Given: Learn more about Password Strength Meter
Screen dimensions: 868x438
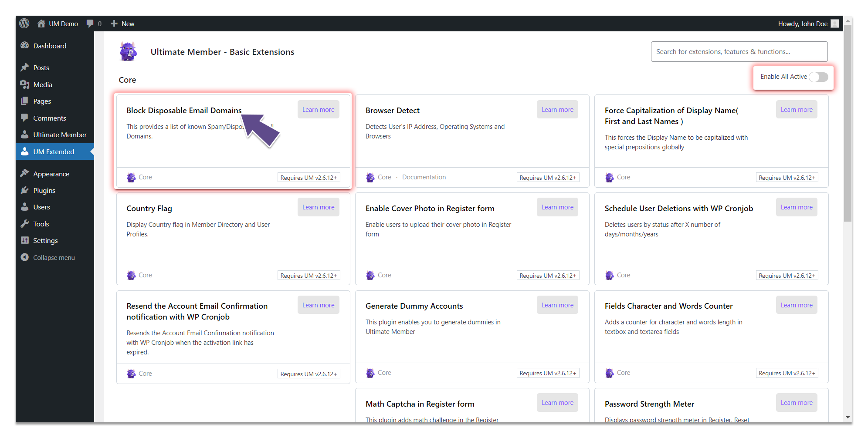Looking at the screenshot, I should pyautogui.click(x=797, y=403).
